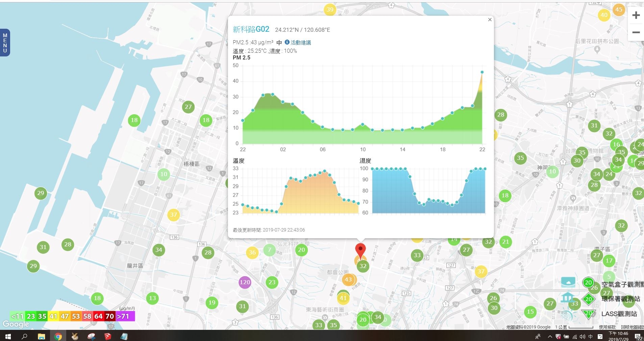Open the People tray icon

point(538,337)
